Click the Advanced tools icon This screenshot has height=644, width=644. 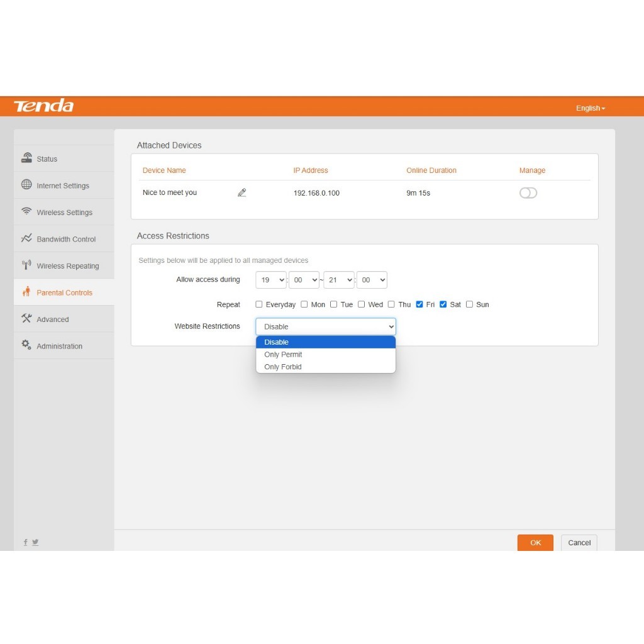pyautogui.click(x=26, y=319)
